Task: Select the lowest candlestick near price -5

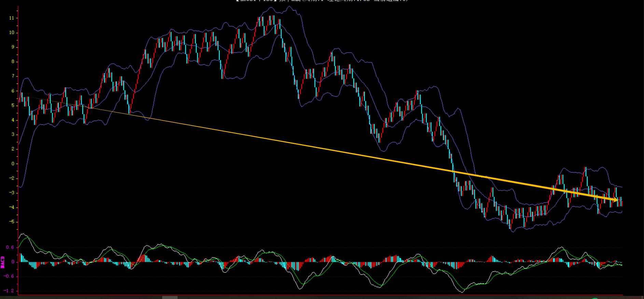Action: coord(510,224)
